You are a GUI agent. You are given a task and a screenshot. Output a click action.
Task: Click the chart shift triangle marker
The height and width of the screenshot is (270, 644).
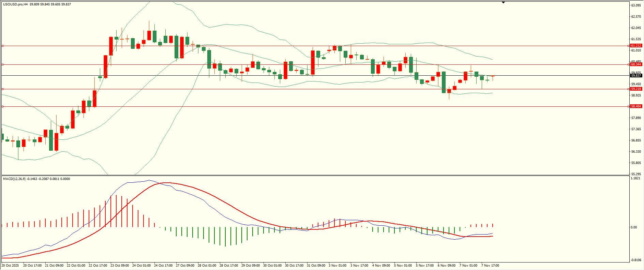coord(503,2)
